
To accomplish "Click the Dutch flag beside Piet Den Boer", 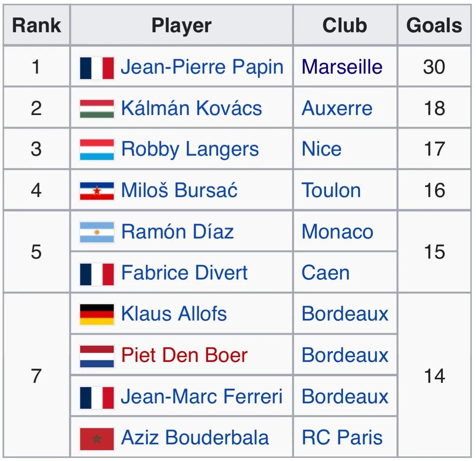I will (97, 356).
